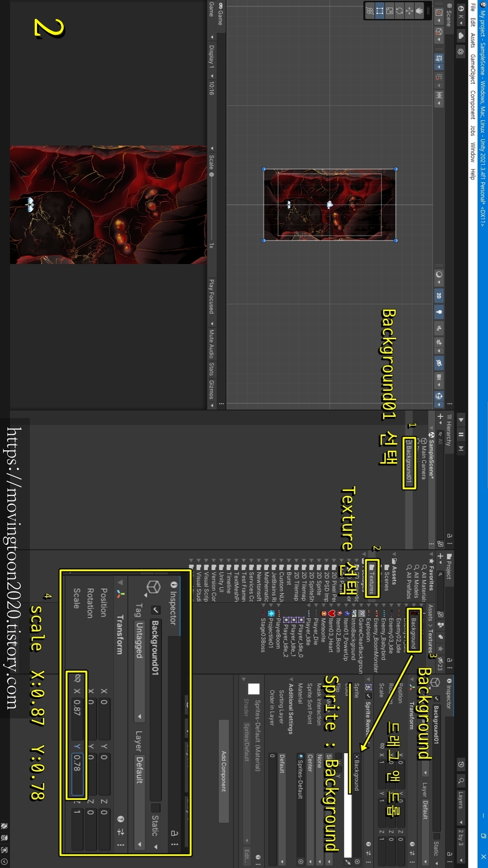This screenshot has width=488, height=868.
Task: Toggle the 2D view button
Action: pyautogui.click(x=439, y=296)
